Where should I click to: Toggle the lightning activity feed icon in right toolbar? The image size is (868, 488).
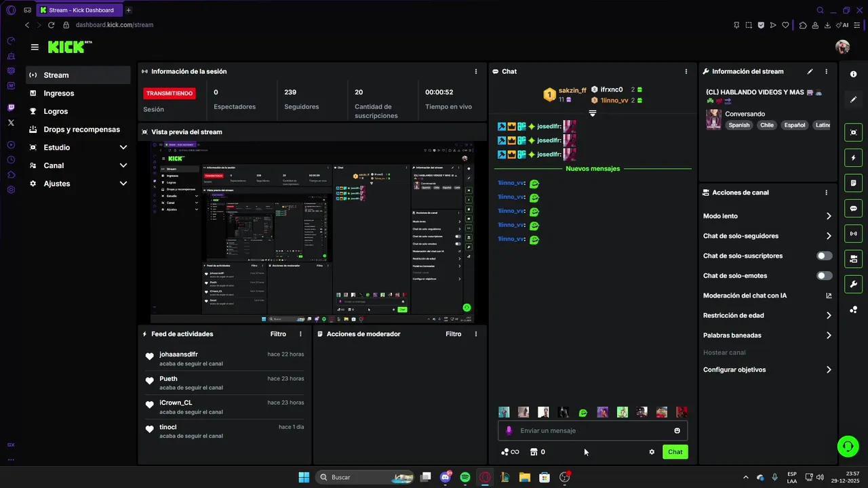(x=853, y=158)
